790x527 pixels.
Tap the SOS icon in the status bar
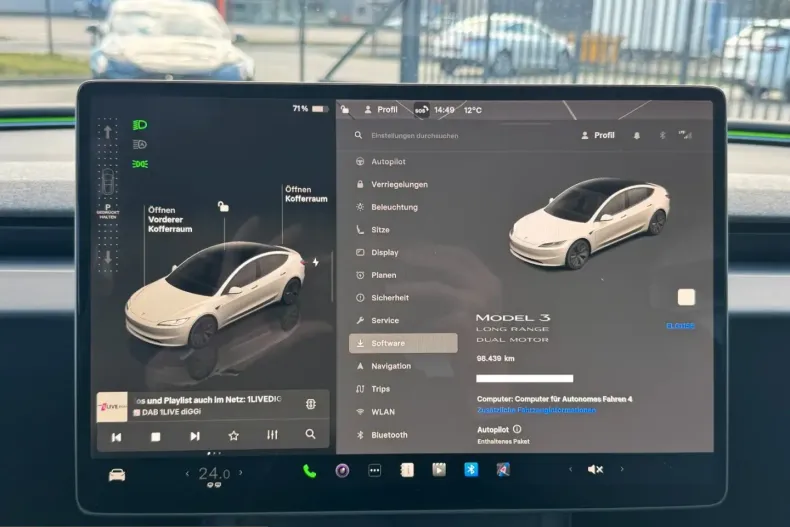click(421, 110)
